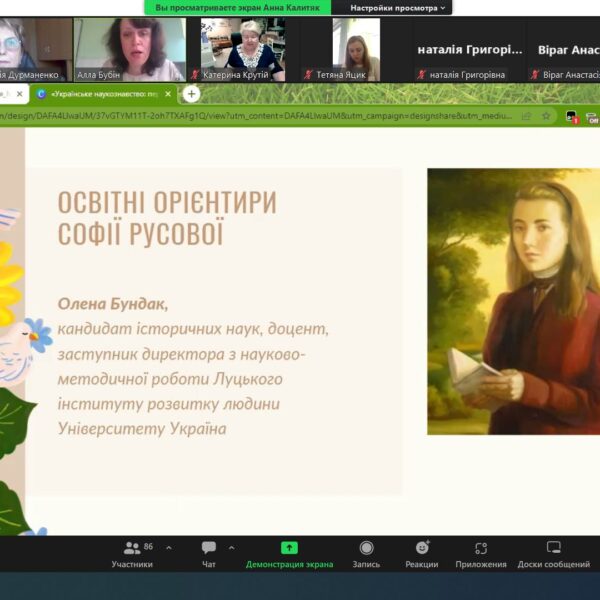
Task: Click the green Демонстрация экрана share button
Action: tap(289, 553)
